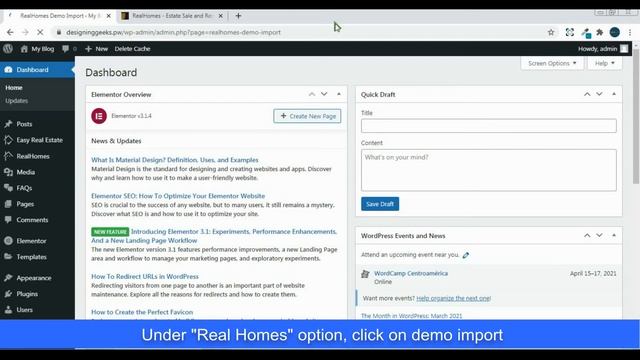Open What Is Material Design article link
The height and width of the screenshot is (360, 640).
pos(175,160)
